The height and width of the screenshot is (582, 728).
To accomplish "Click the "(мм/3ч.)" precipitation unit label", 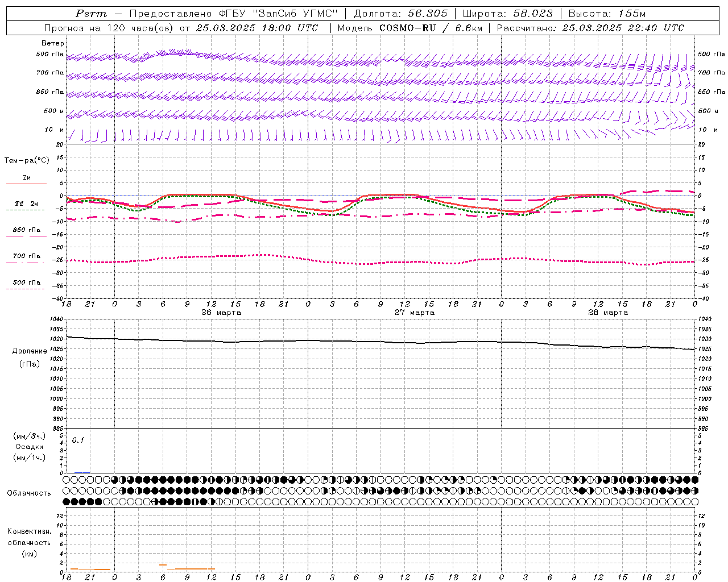I will [x=30, y=436].
